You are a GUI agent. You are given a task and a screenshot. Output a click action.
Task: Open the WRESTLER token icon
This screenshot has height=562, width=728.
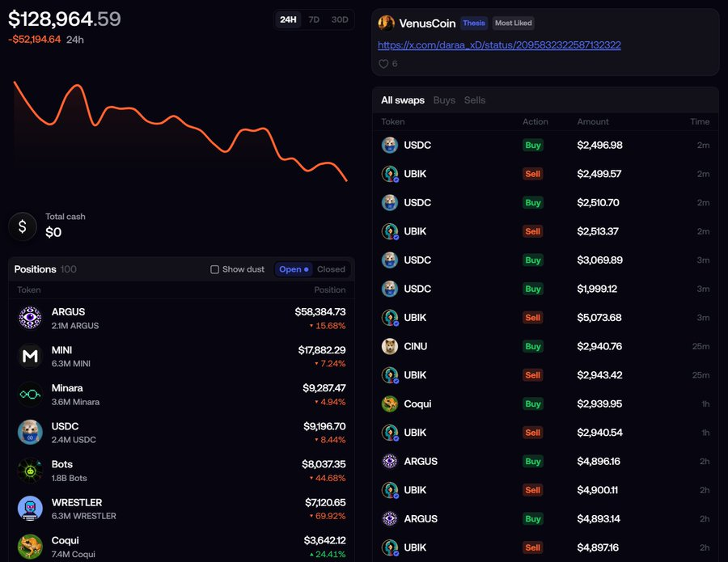point(30,509)
